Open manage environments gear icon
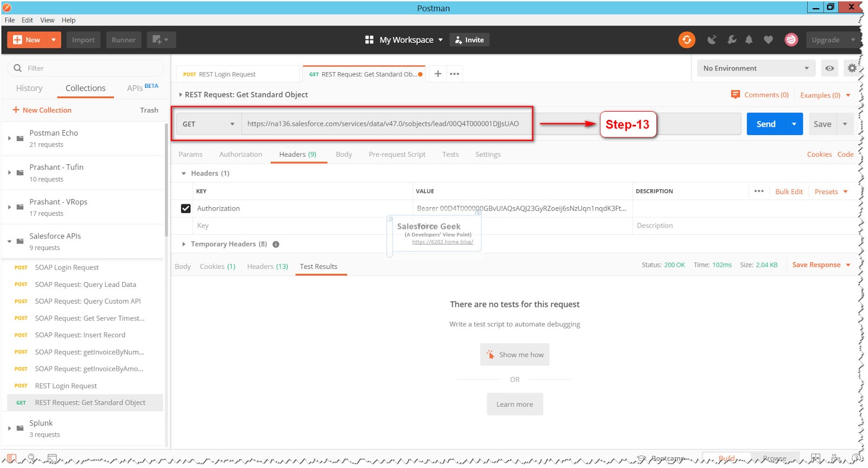Viewport: 868px width, 468px height. (x=852, y=68)
